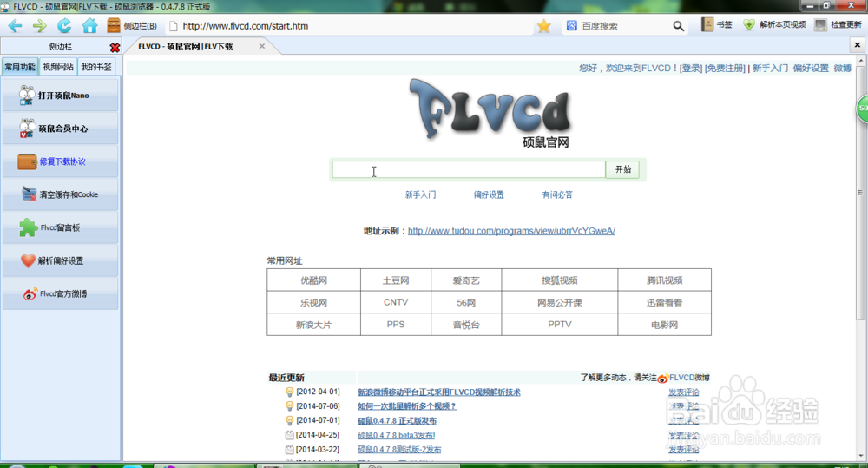Click 解析本页视频 toolbar button
Image resolution: width=868 pixels, height=468 pixels.
pos(774,25)
